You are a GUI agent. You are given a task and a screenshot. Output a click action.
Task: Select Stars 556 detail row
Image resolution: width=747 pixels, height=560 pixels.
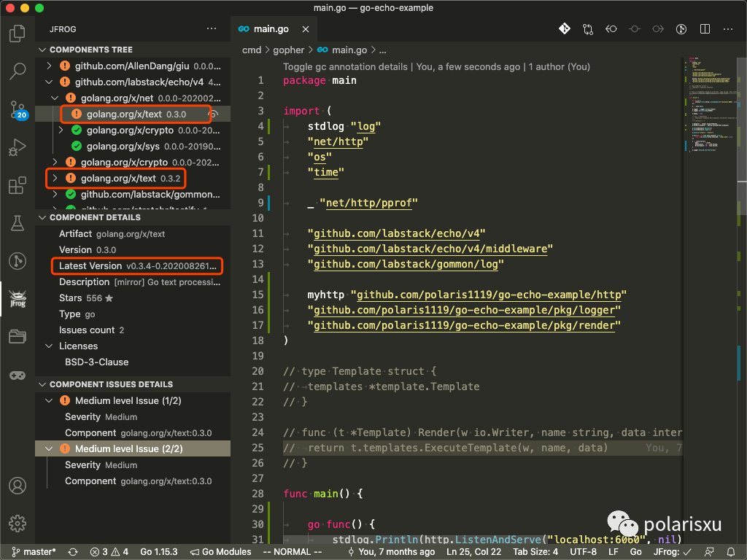coord(133,298)
